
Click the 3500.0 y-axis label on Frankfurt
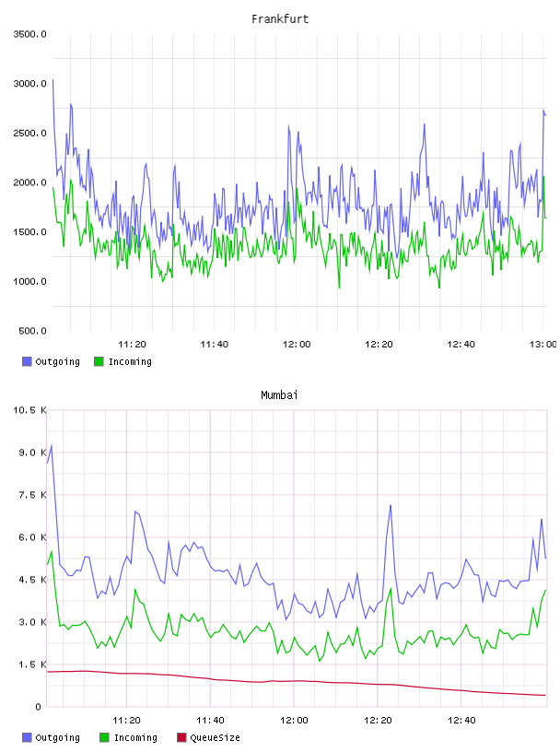coord(29,34)
